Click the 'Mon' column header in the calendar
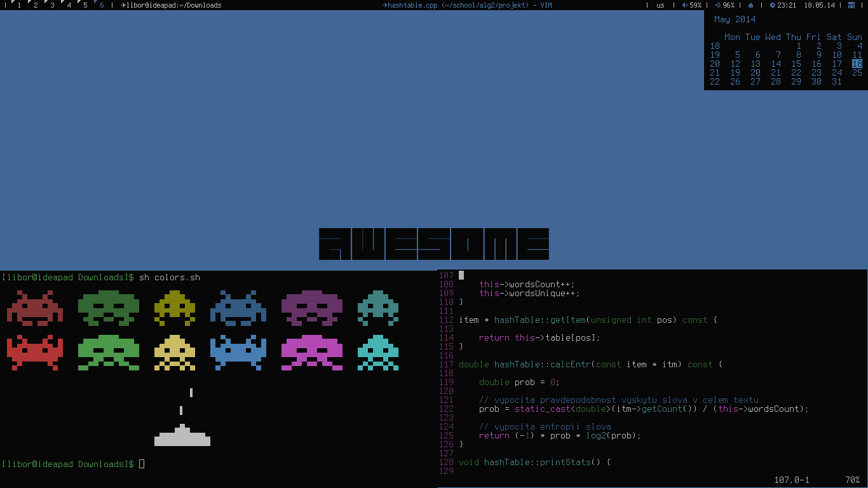The image size is (868, 488). pos(732,37)
